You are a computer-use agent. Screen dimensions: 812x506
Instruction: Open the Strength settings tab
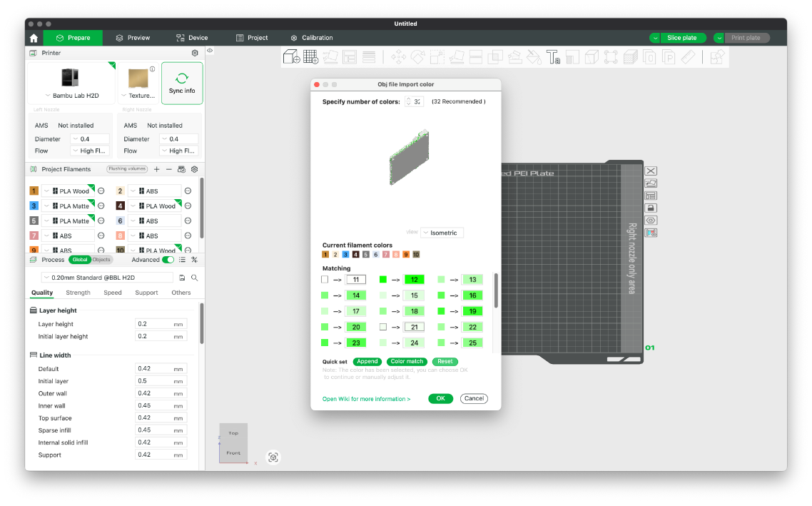pos(78,293)
